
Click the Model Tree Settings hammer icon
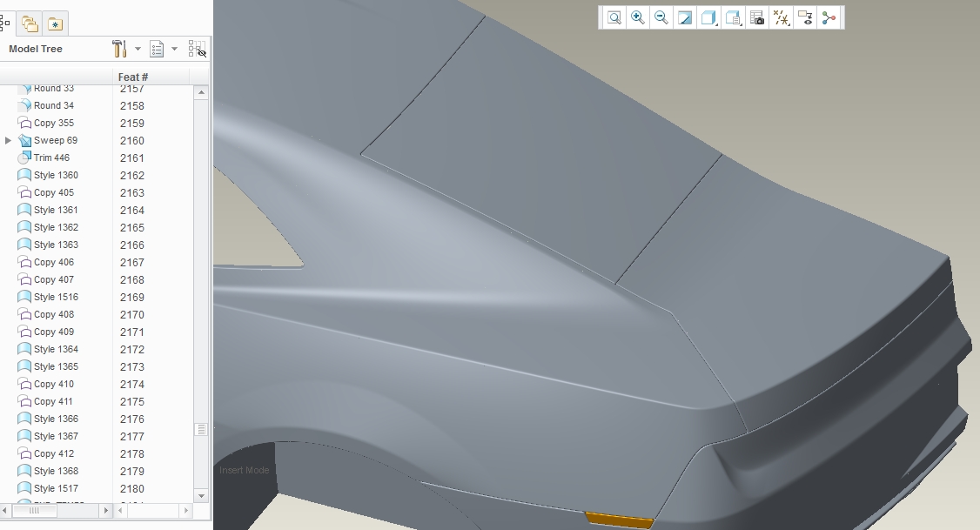[118, 48]
